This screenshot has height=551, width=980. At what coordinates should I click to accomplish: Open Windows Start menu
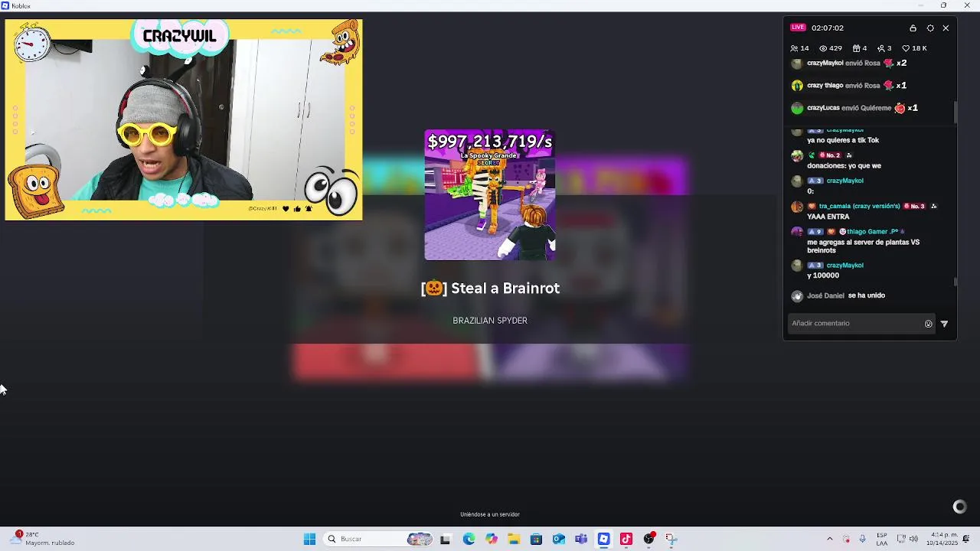[309, 539]
